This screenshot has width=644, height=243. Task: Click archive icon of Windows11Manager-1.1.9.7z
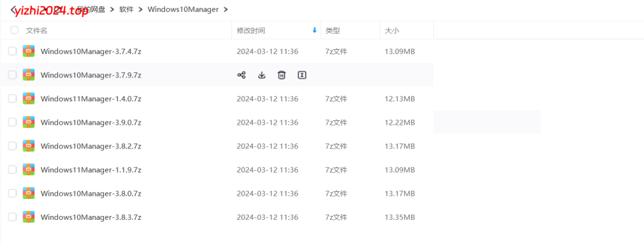[29, 169]
